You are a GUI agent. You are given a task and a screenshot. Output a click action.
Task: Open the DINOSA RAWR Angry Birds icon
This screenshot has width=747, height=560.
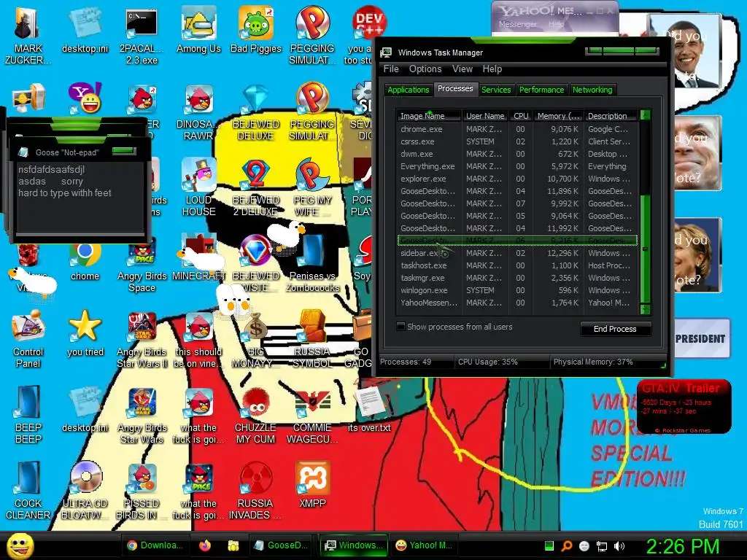pyautogui.click(x=198, y=112)
